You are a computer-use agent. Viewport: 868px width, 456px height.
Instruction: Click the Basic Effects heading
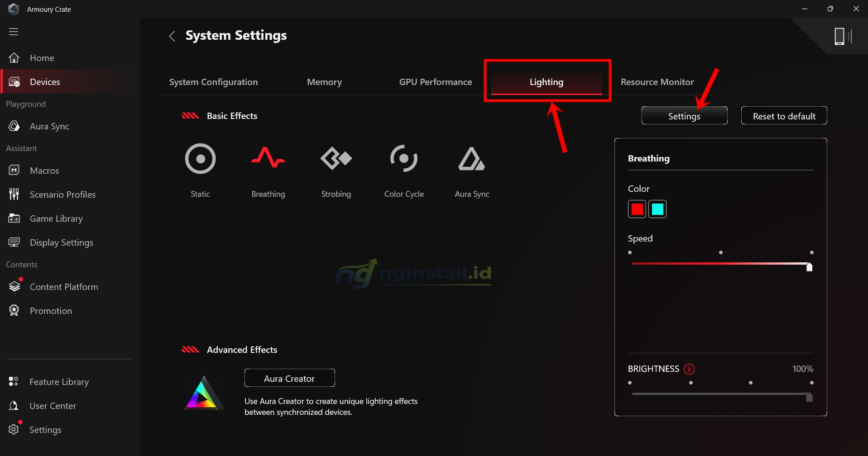pos(232,116)
